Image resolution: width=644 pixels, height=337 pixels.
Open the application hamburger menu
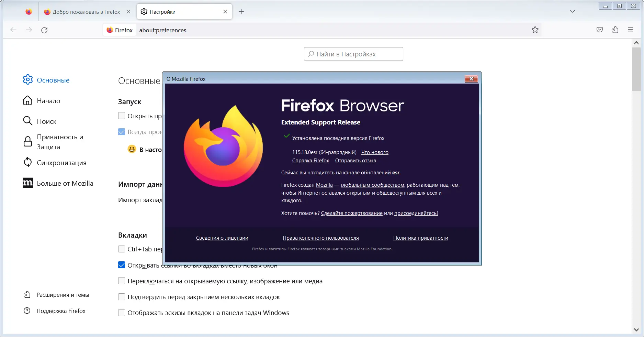click(631, 30)
